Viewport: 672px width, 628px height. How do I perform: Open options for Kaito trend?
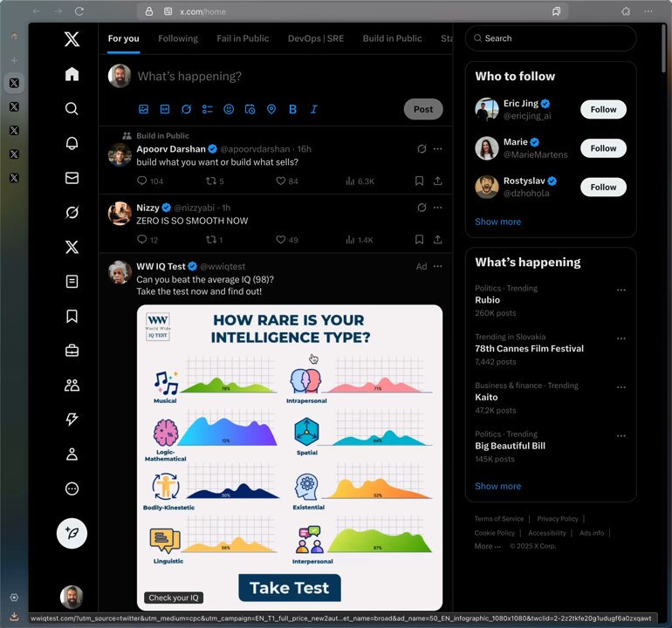[621, 387]
